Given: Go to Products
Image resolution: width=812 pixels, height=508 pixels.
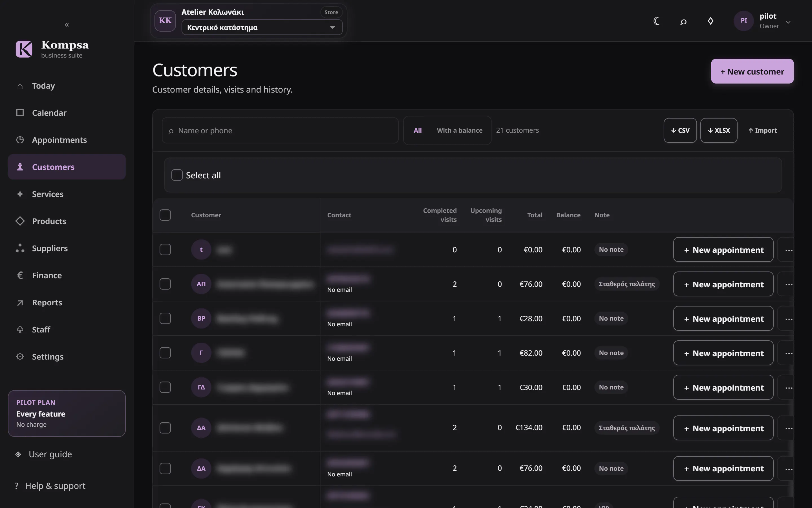Looking at the screenshot, I should (x=67, y=222).
